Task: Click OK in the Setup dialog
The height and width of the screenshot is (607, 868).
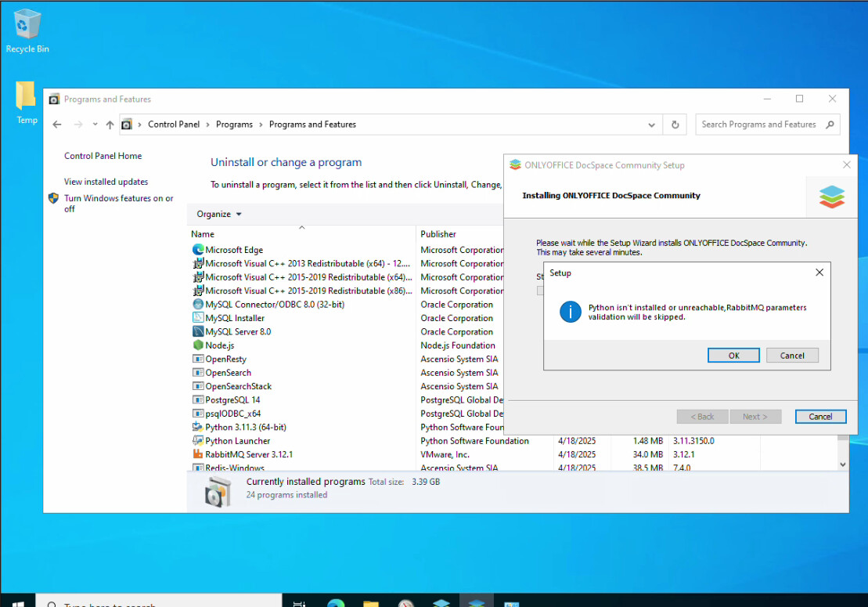Action: pyautogui.click(x=733, y=356)
